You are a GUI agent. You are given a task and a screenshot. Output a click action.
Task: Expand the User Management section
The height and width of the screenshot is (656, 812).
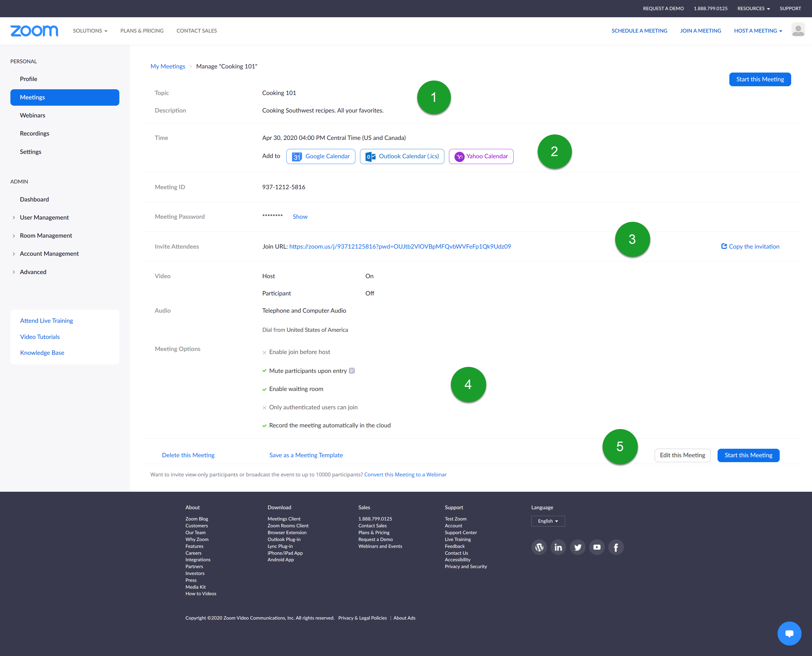click(44, 217)
